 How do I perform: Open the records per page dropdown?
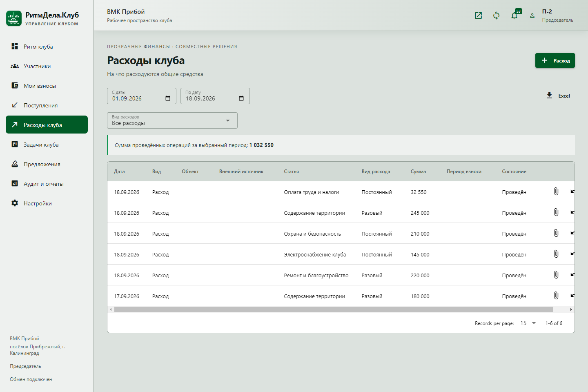528,323
